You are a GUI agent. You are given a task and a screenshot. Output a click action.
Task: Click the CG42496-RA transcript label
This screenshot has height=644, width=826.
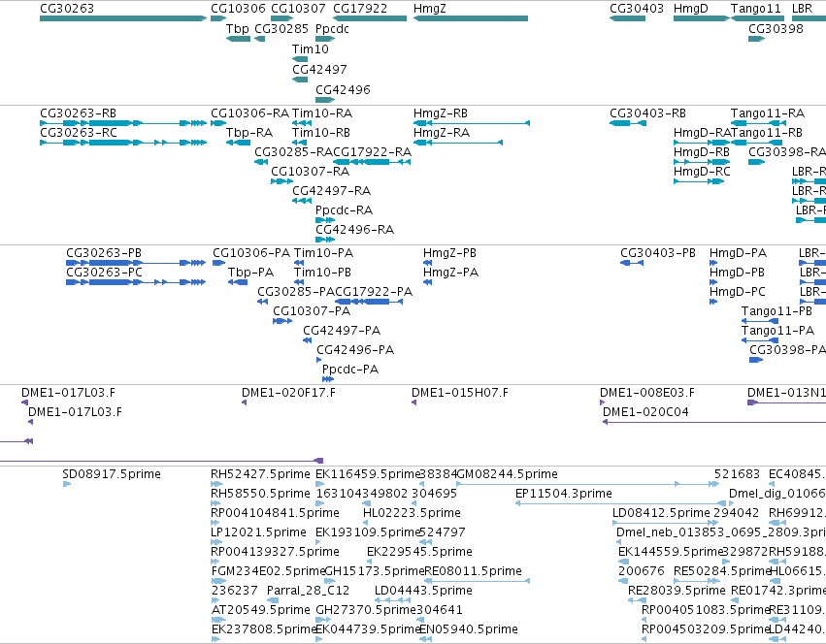pyautogui.click(x=354, y=230)
